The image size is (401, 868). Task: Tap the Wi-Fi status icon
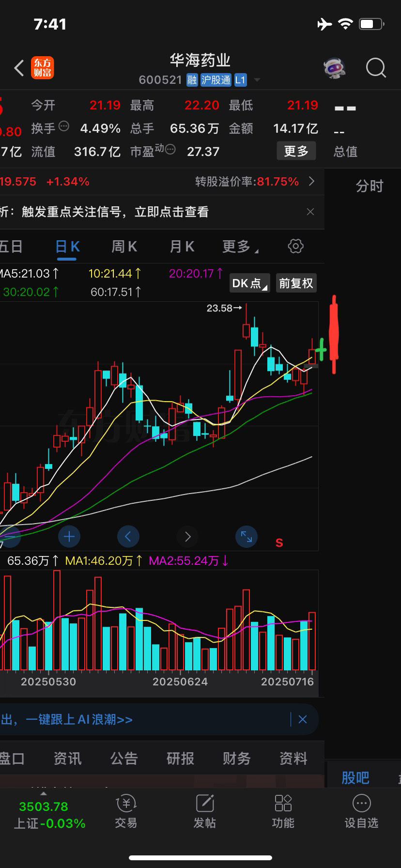click(345, 24)
